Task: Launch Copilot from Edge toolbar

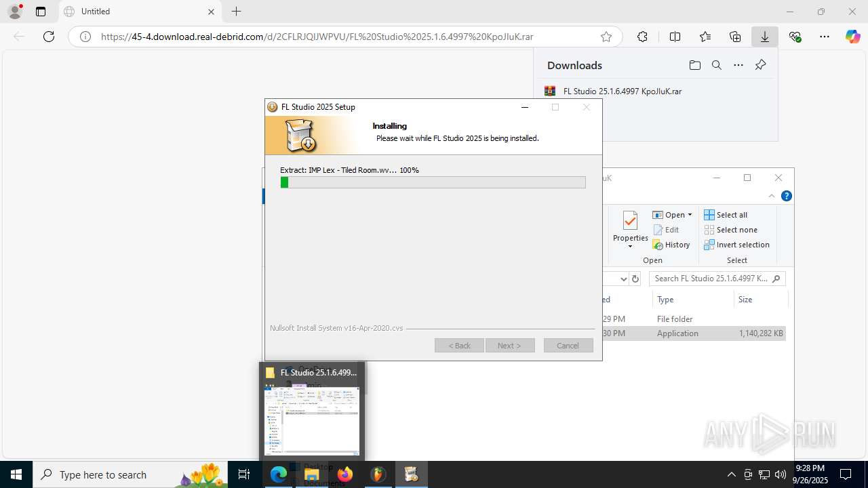Action: click(x=853, y=37)
